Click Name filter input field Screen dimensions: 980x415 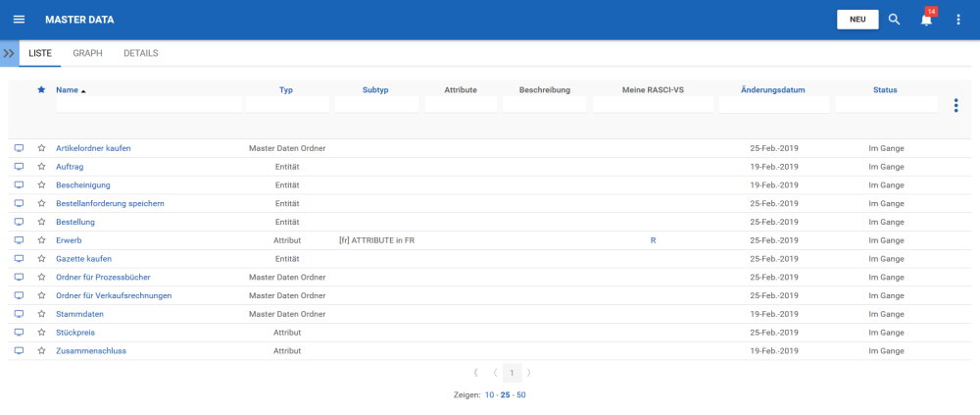click(149, 105)
